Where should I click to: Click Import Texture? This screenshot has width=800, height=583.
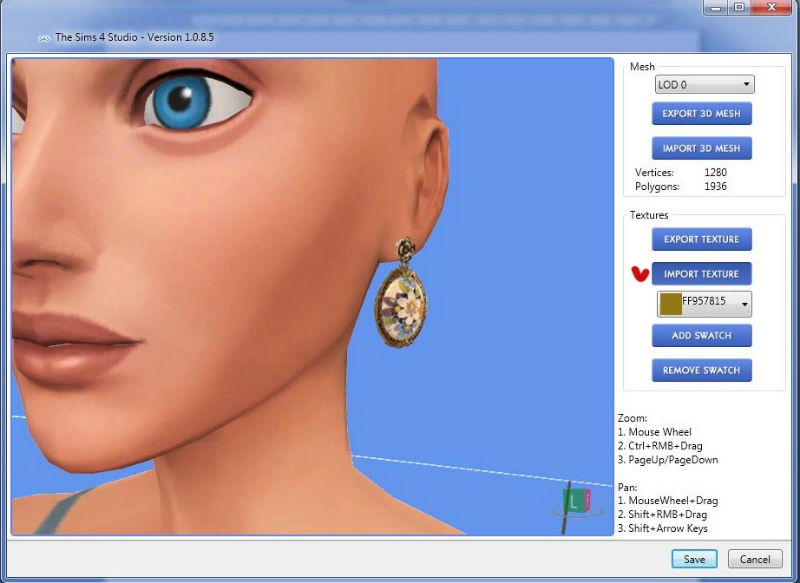(x=701, y=274)
